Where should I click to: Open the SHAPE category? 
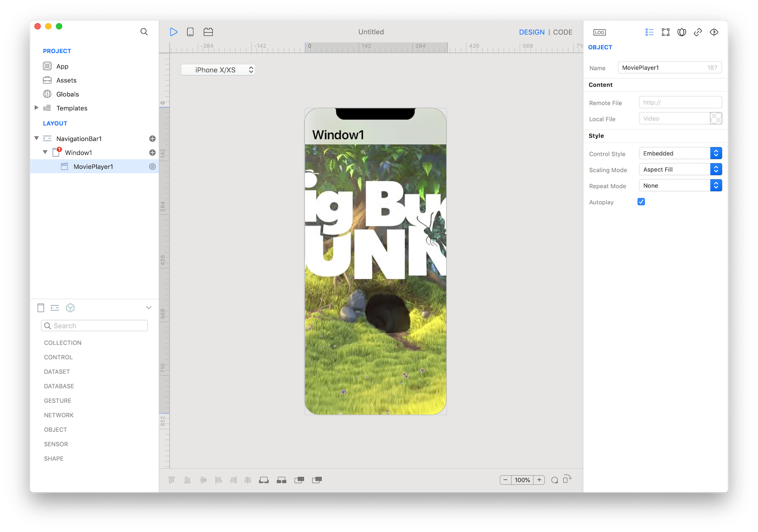point(54,459)
